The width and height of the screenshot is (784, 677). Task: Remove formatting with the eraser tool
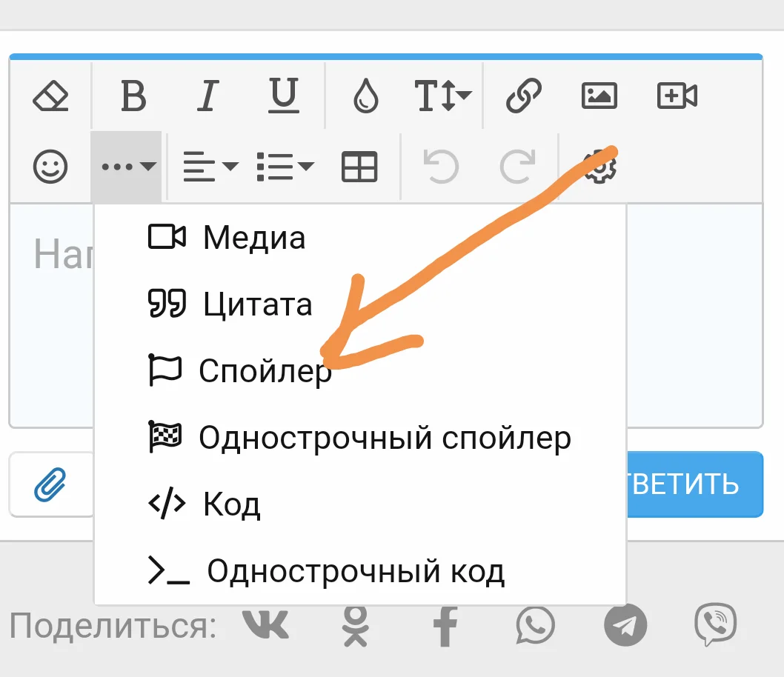point(50,95)
